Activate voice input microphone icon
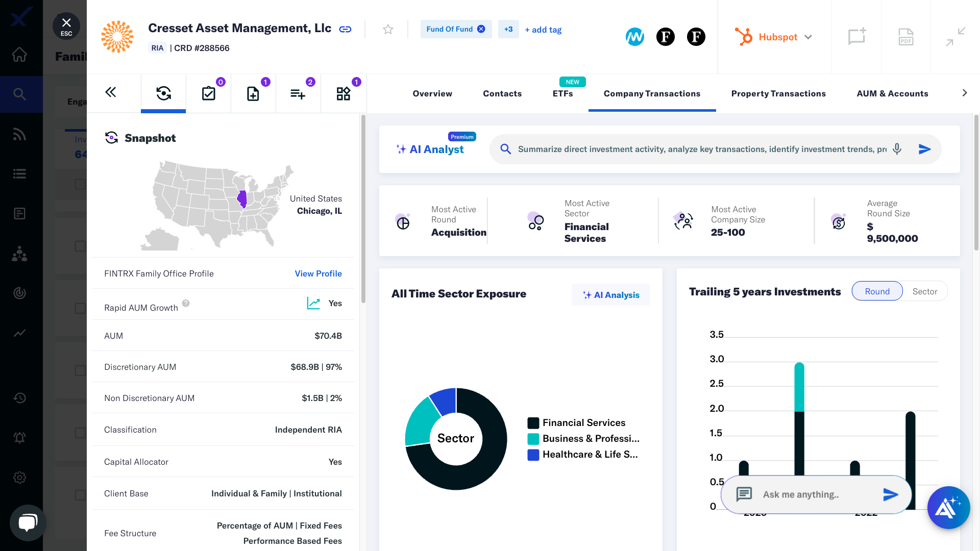The width and height of the screenshot is (980, 551). click(x=897, y=149)
